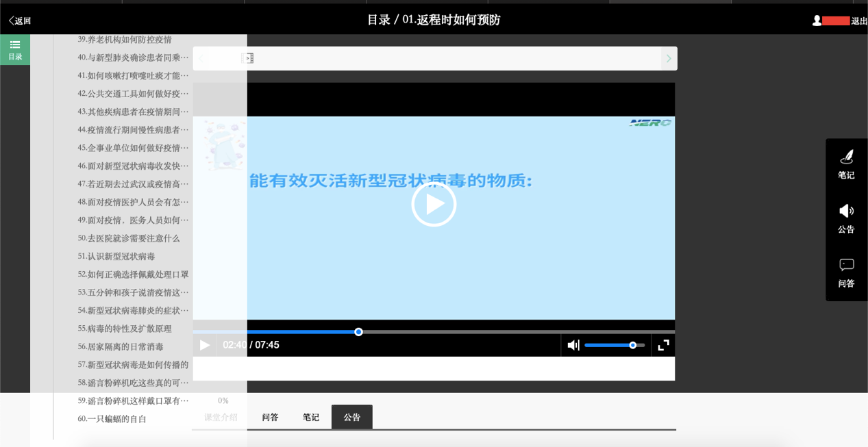The width and height of the screenshot is (868, 447).
Task: Switch to the 公告 tab below video
Action: click(352, 417)
